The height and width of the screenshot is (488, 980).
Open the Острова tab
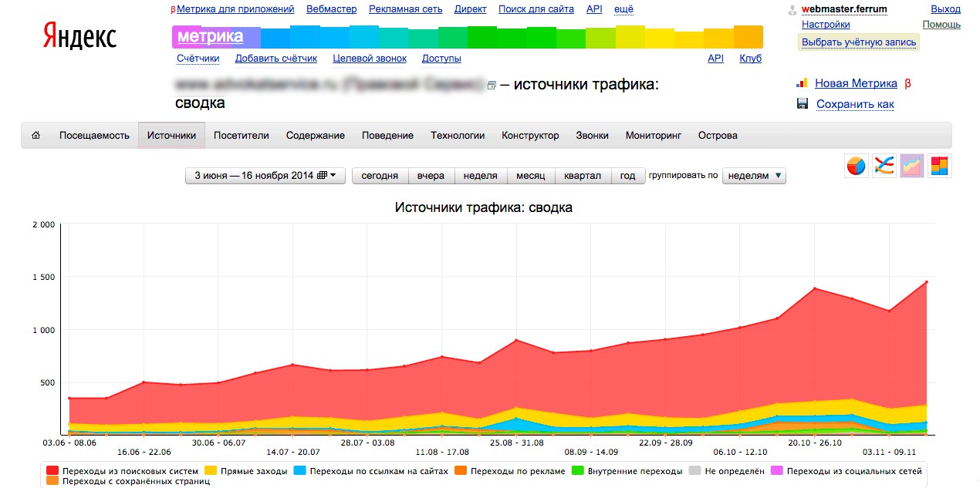718,135
